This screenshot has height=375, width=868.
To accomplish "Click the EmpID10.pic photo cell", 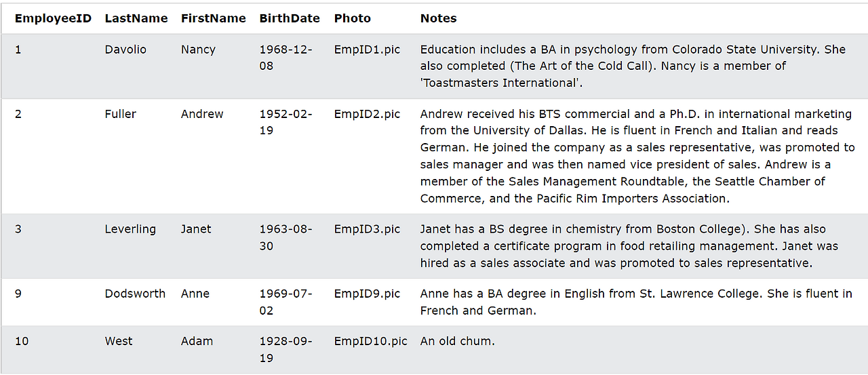I will coord(370,341).
